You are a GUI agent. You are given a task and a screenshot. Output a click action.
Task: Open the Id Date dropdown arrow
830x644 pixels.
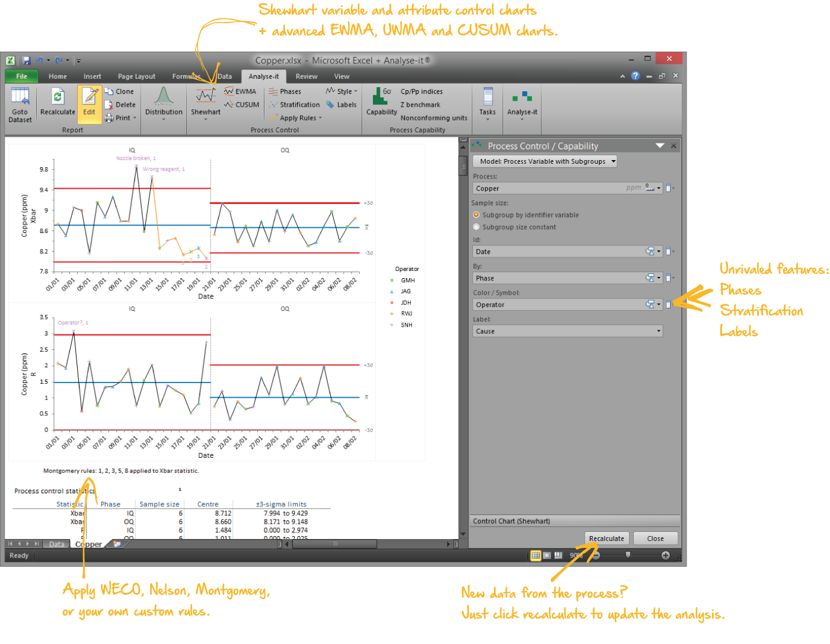tap(659, 251)
